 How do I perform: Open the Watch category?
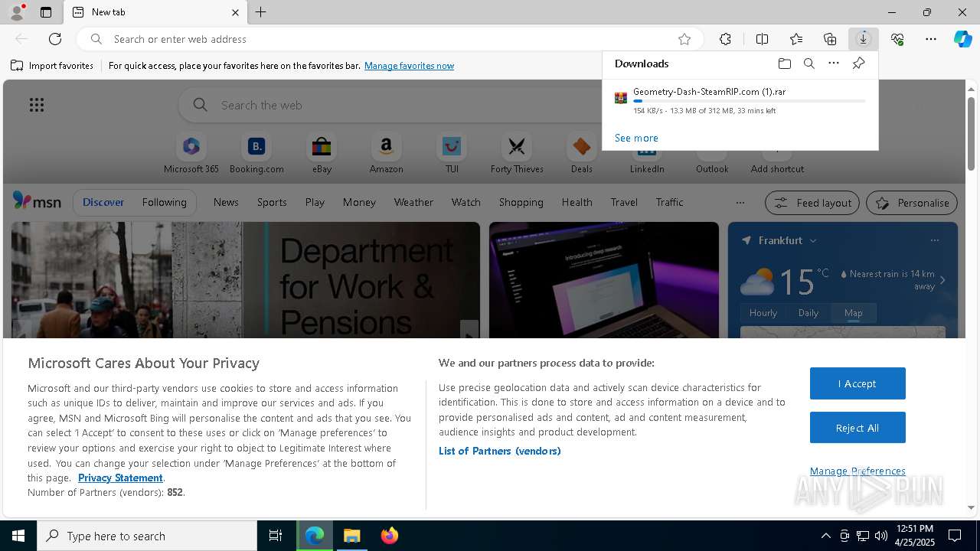pyautogui.click(x=466, y=202)
